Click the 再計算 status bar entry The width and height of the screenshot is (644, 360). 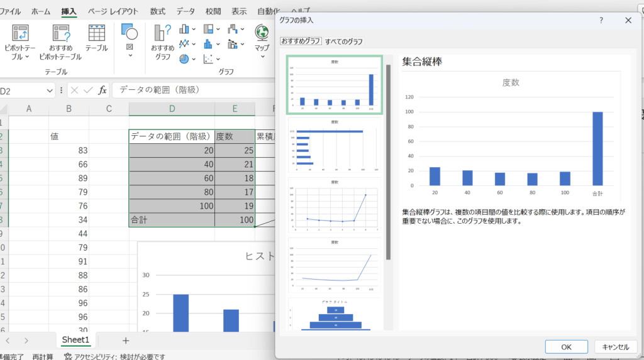pos(43,357)
